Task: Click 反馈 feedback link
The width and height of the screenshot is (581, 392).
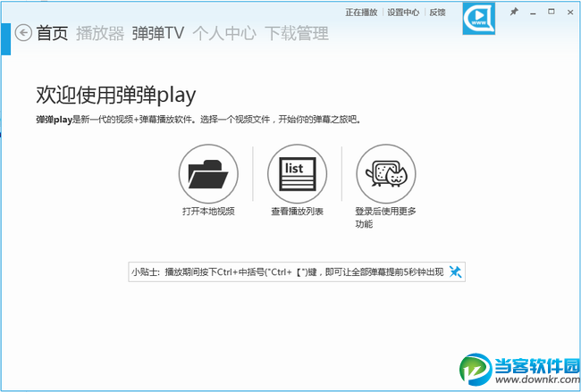Action: (x=437, y=13)
